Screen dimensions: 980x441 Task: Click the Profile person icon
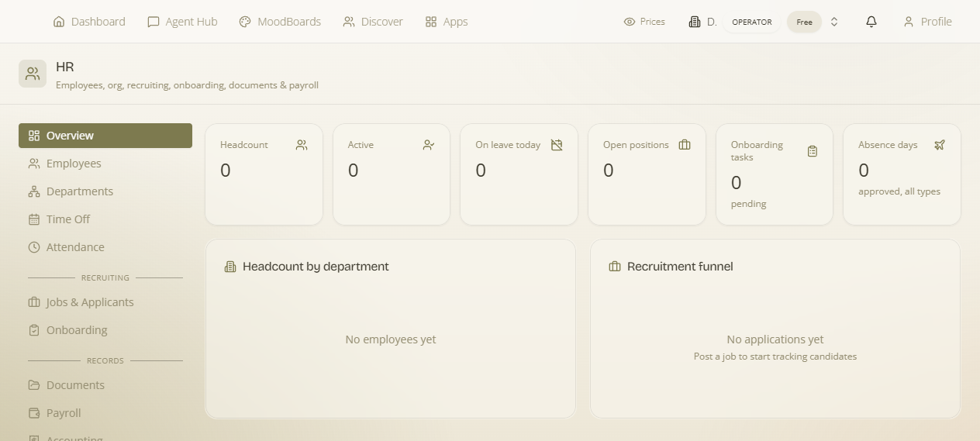[x=909, y=22]
